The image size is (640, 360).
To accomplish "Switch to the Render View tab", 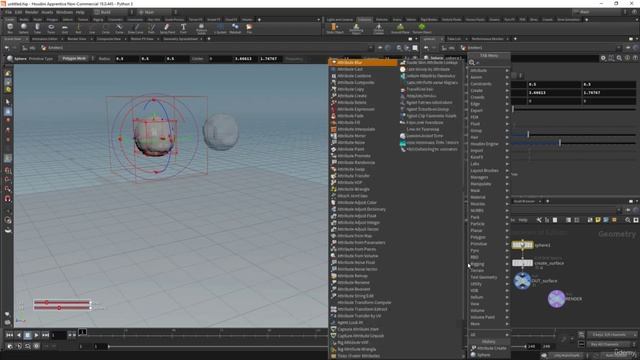I will [77, 39].
